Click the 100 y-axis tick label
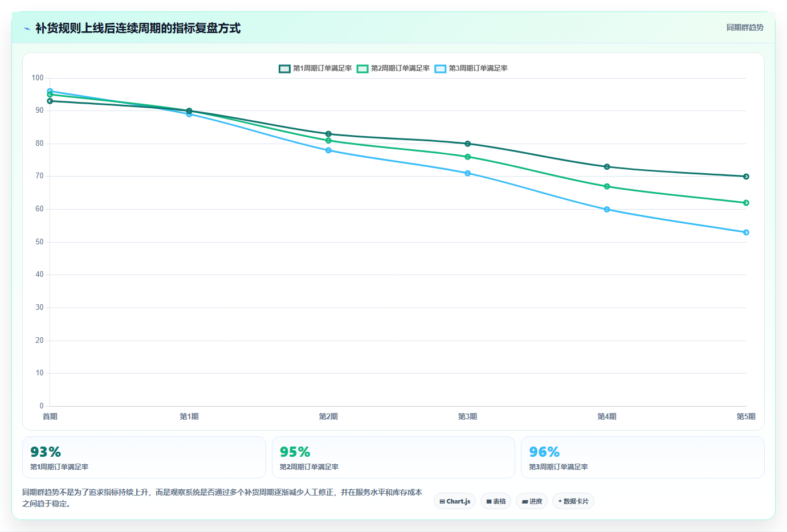 38,78
